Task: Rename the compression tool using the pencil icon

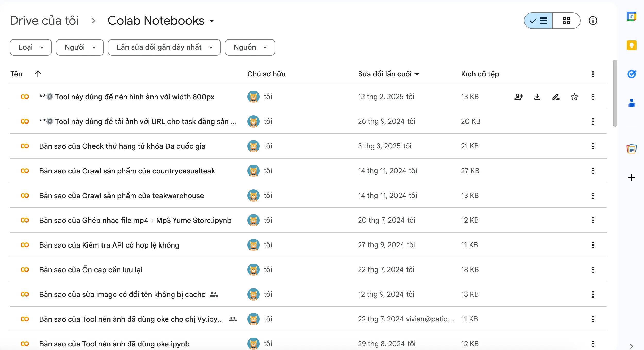Action: (556, 97)
